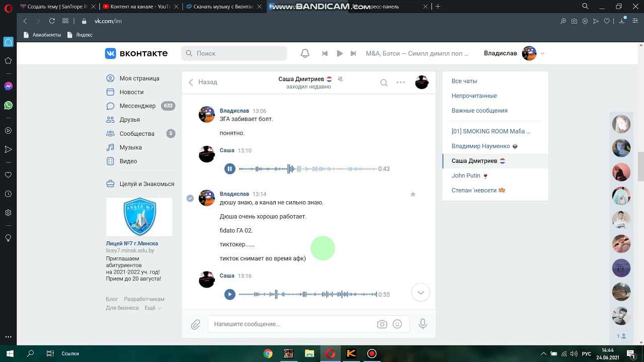Search within the conversation with magnifier icon
The image size is (644, 362).
pyautogui.click(x=384, y=82)
